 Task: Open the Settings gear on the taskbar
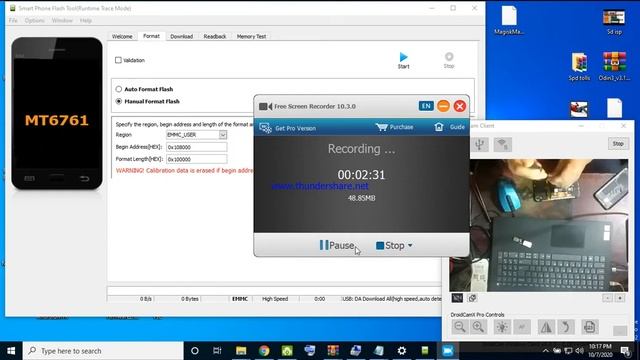pos(402,351)
